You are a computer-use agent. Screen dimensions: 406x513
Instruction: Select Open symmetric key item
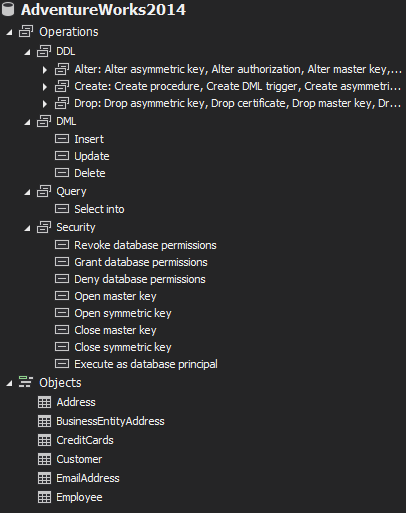pyautogui.click(x=123, y=313)
